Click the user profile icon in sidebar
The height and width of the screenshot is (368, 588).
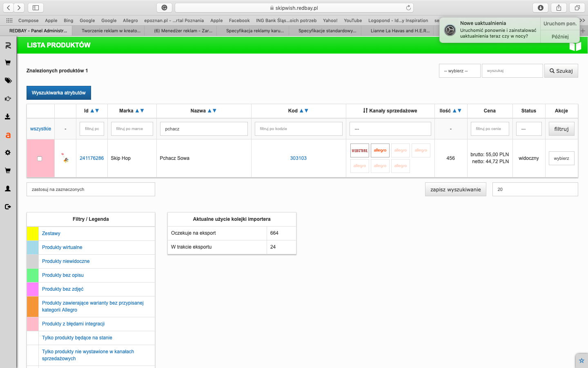[x=8, y=188]
